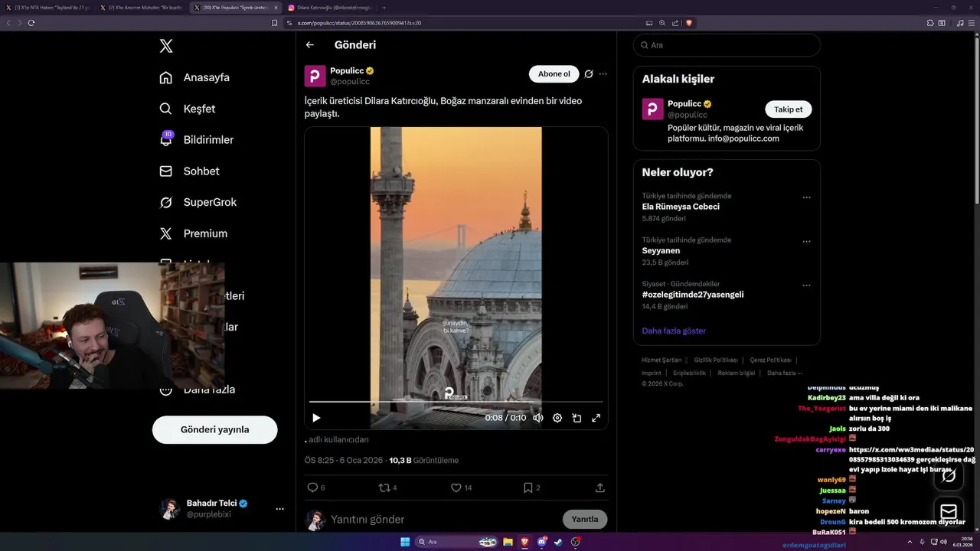Go back using the Gönderi arrow
The width and height of the screenshot is (980, 551).
(x=310, y=45)
